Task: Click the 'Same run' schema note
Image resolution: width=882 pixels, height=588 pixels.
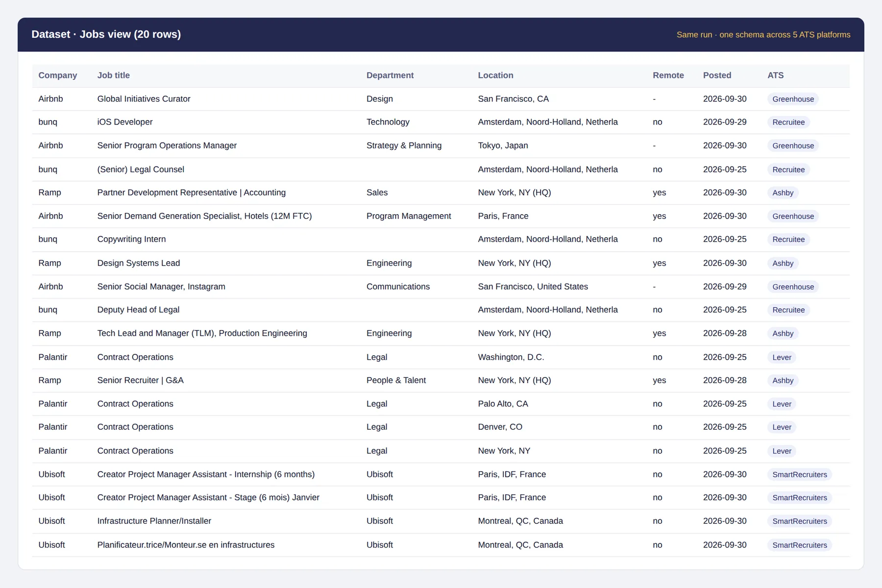Action: point(763,35)
